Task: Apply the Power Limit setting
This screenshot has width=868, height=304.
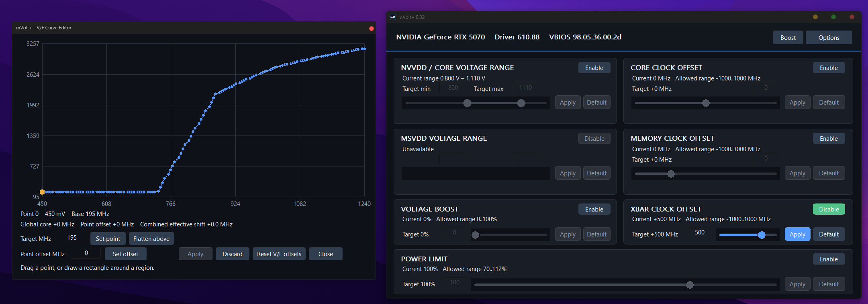Action: pyautogui.click(x=798, y=284)
